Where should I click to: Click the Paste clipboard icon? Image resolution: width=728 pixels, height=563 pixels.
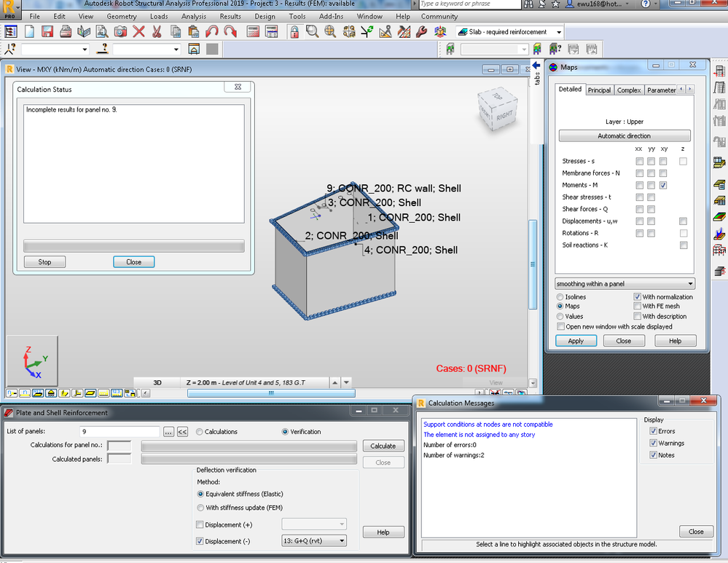click(194, 31)
